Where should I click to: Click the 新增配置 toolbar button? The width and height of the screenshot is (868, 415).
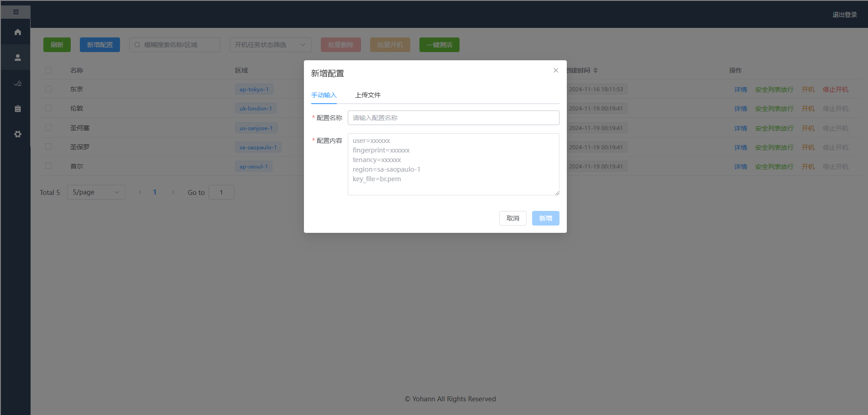100,45
